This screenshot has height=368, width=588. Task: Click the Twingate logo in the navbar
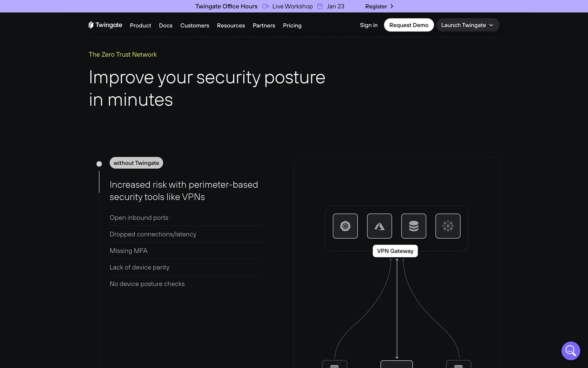[105, 25]
